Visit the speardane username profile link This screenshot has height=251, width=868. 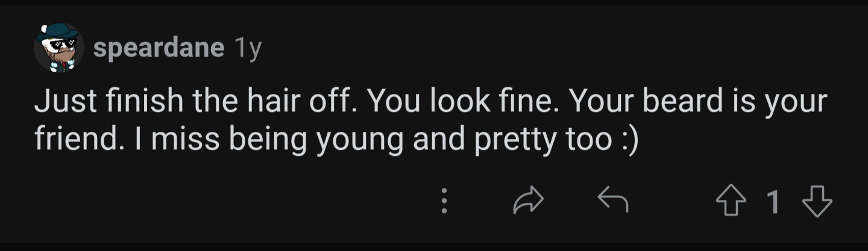[x=159, y=48]
